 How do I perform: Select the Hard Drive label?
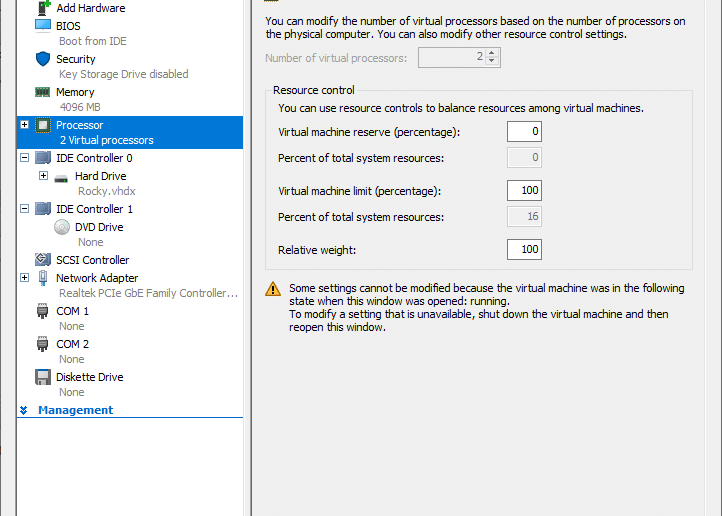click(x=100, y=176)
